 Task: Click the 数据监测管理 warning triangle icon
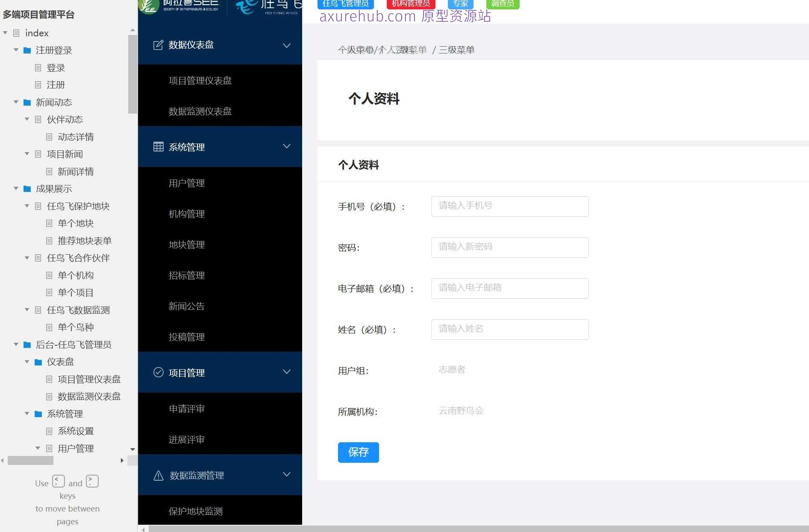[158, 475]
